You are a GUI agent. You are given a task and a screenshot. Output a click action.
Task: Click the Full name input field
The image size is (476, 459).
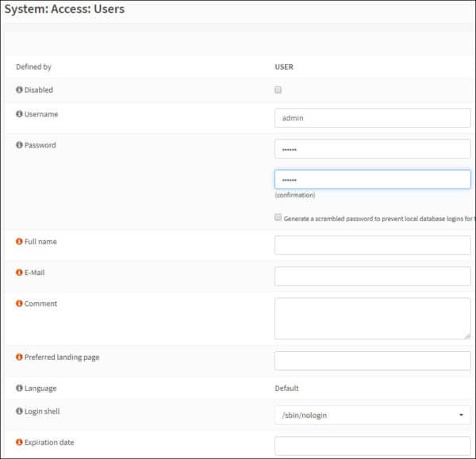pos(373,245)
